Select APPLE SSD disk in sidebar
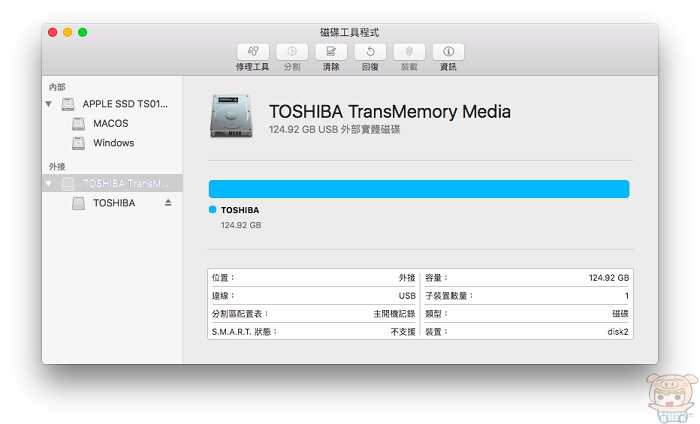 [125, 104]
